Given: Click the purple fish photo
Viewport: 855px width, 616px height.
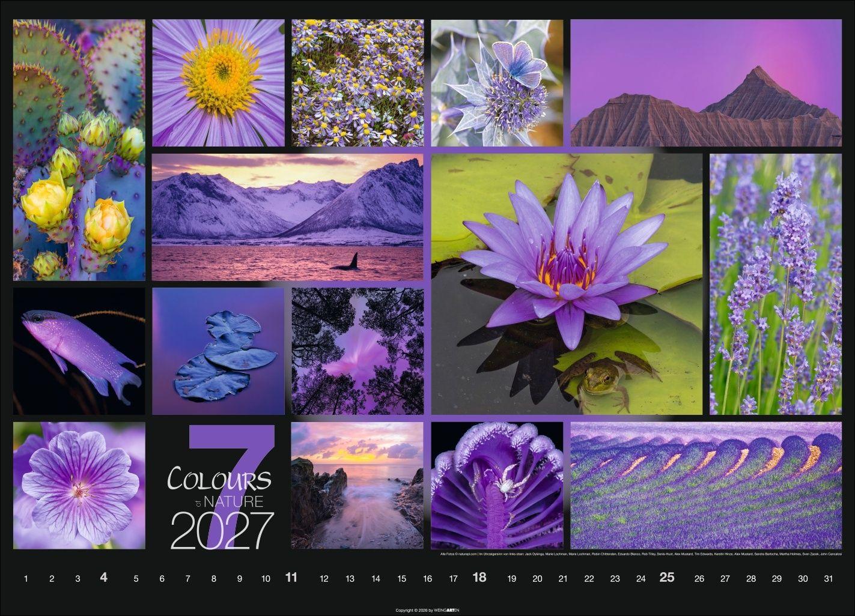Looking at the screenshot, I should coord(78,351).
